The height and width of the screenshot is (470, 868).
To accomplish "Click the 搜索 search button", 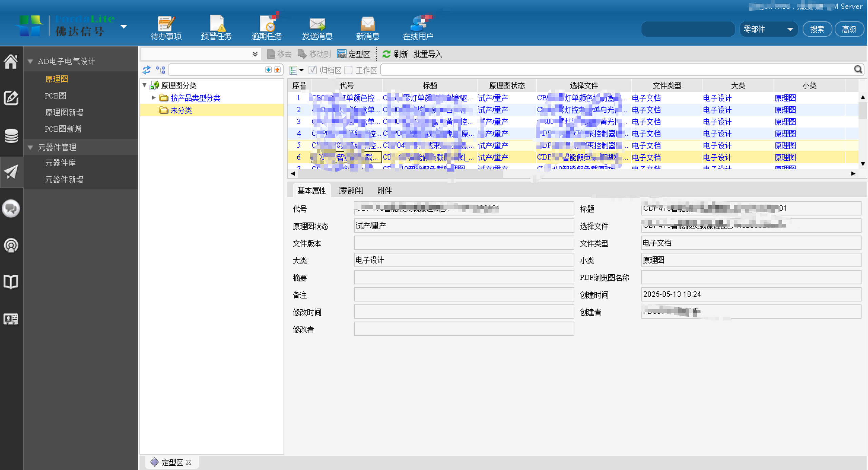I will coord(817,29).
